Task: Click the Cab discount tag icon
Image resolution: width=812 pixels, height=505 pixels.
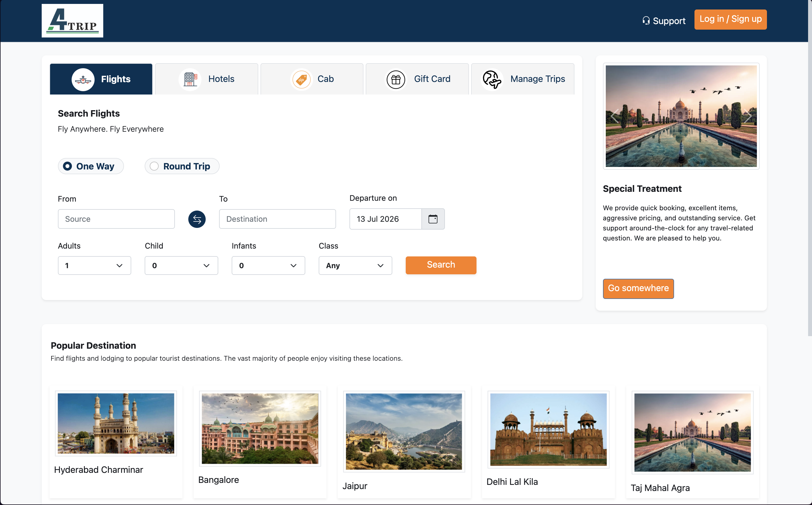Action: click(301, 79)
